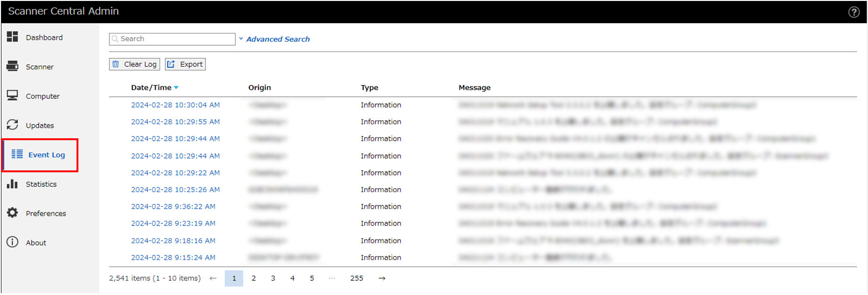The width and height of the screenshot is (868, 295).
Task: Open the Computer section
Action: click(43, 96)
